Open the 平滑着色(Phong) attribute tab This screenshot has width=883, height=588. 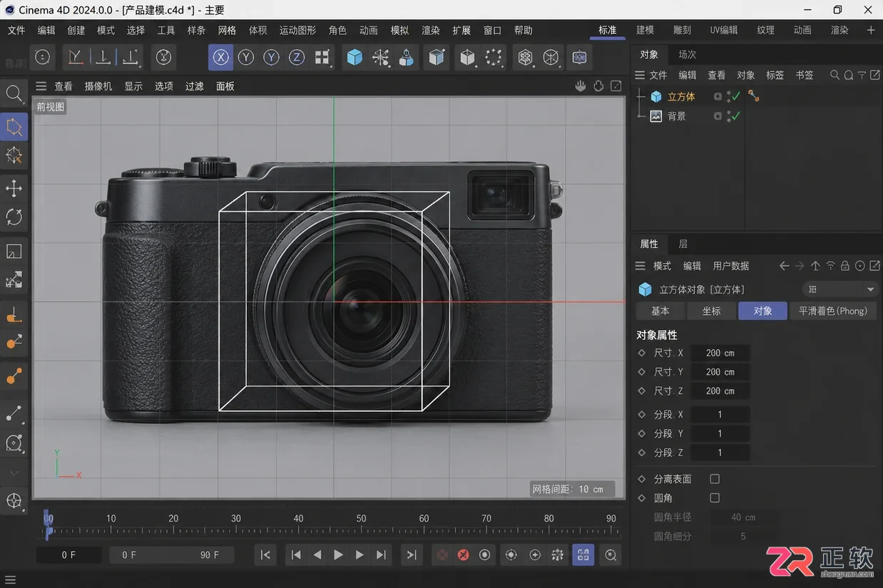pyautogui.click(x=833, y=311)
